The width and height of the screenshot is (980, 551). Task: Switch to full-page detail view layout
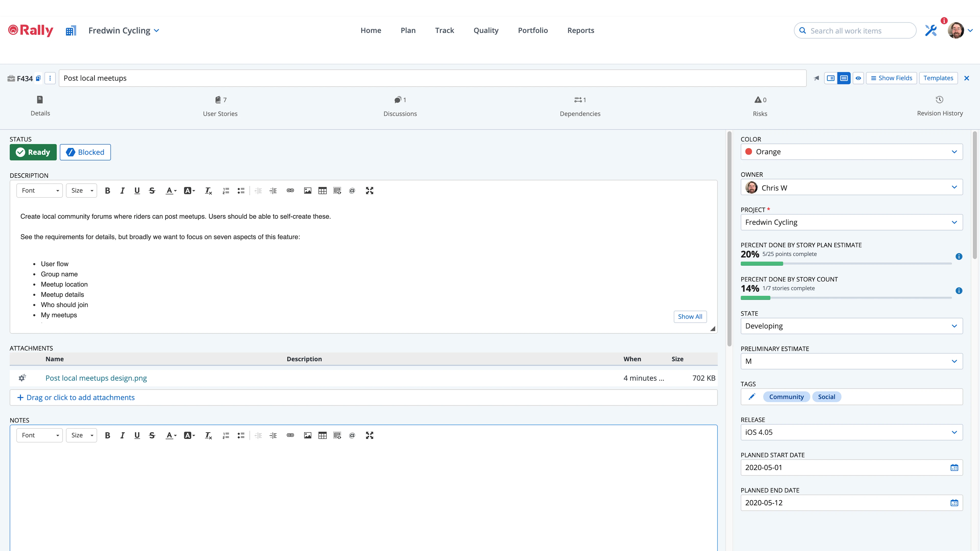pyautogui.click(x=844, y=78)
